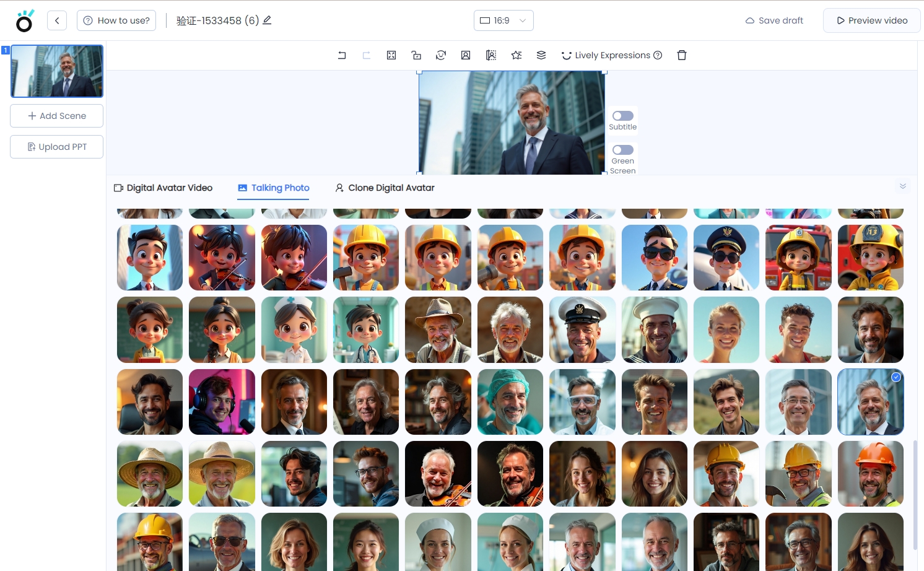
Task: Click the fit-to-screen icon in toolbar
Action: pos(391,55)
